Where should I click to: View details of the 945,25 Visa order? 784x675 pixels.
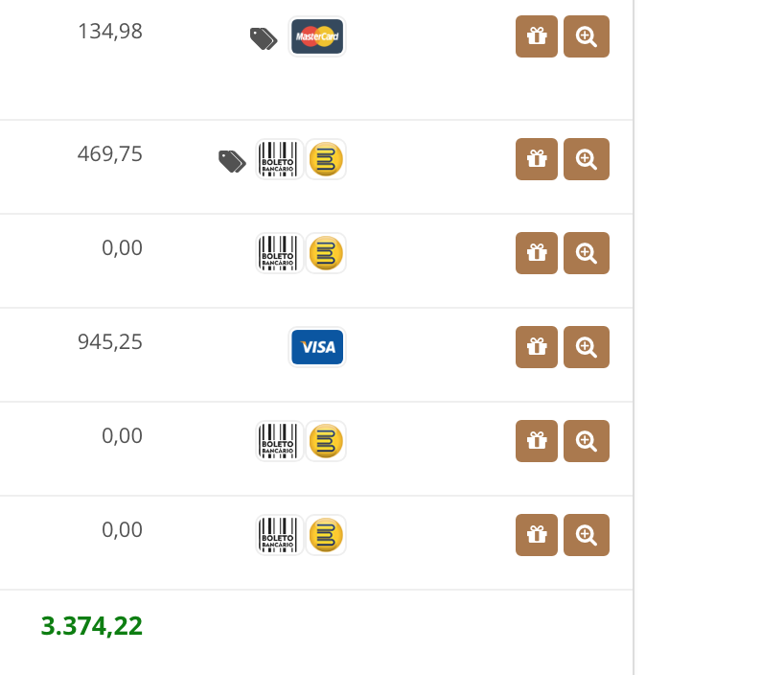click(587, 347)
